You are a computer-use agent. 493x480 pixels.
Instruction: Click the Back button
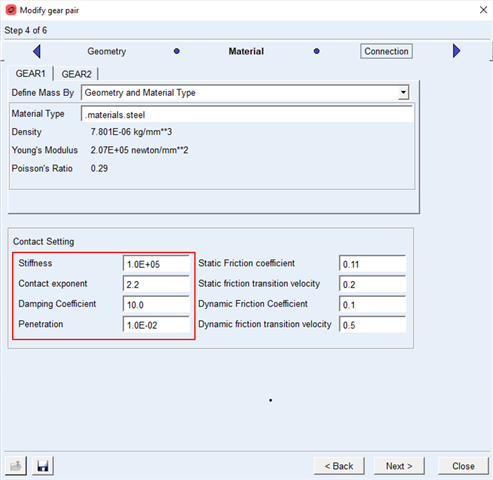click(339, 466)
